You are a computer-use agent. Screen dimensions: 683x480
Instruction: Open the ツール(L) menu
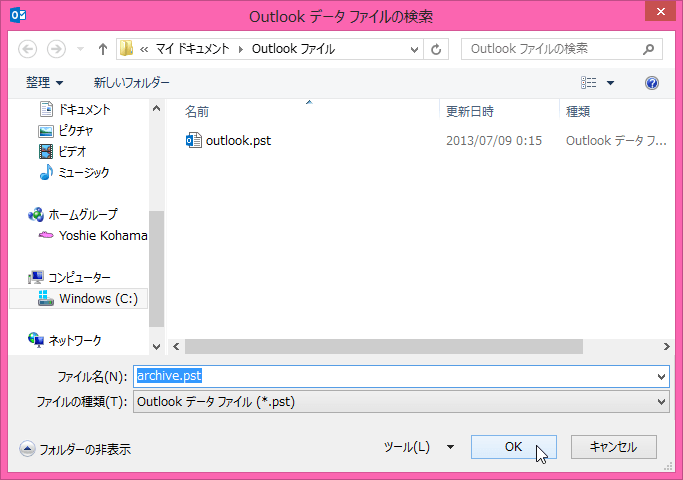coord(419,447)
